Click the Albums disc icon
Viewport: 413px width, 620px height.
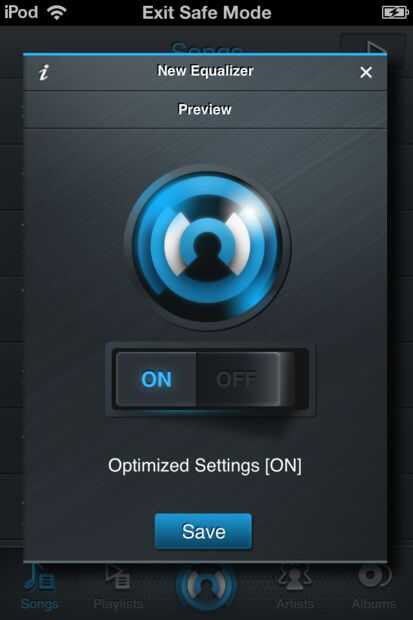tap(374, 577)
